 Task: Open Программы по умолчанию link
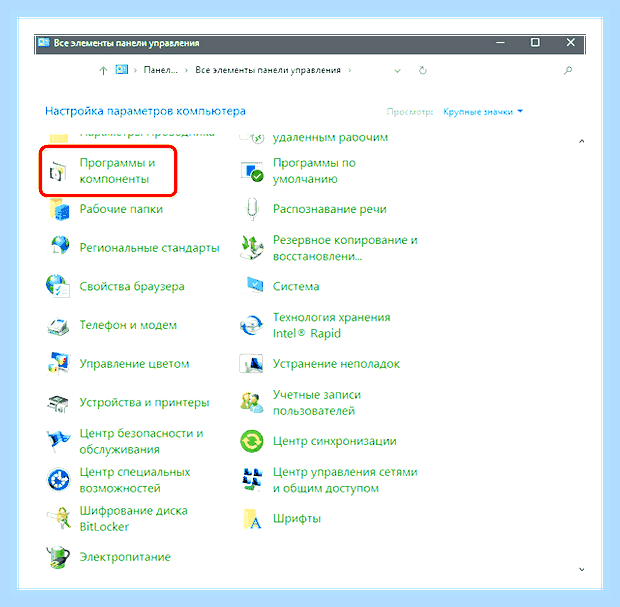click(314, 171)
